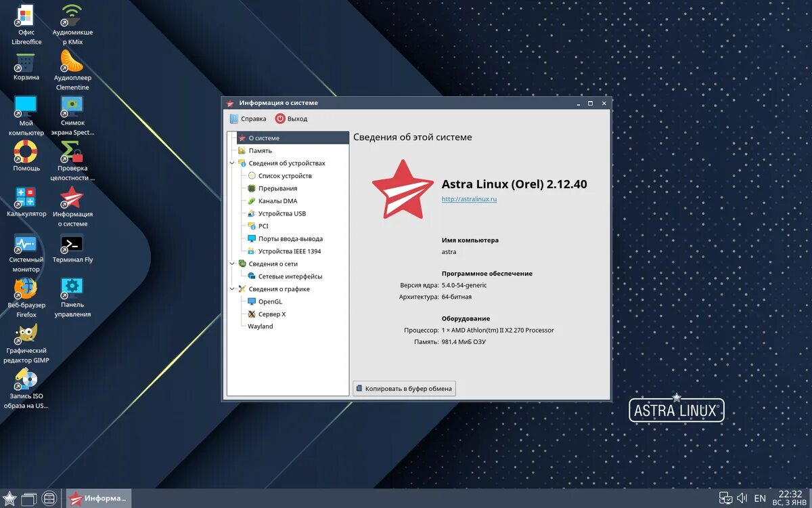Viewport: 812px width, 508px height.
Task: Maximize the Информация о системе window
Action: (x=590, y=103)
